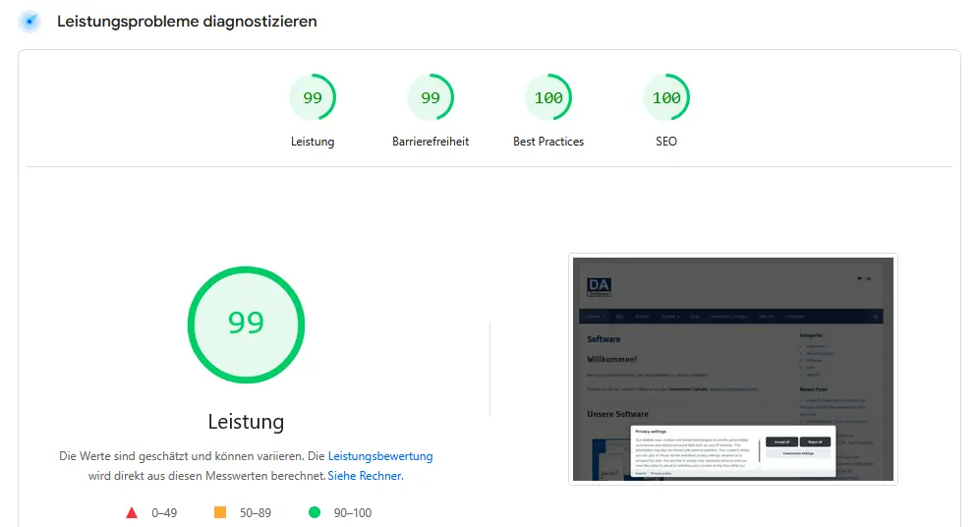The width and height of the screenshot is (980, 527).
Task: Click the SEO category label
Action: tap(666, 142)
